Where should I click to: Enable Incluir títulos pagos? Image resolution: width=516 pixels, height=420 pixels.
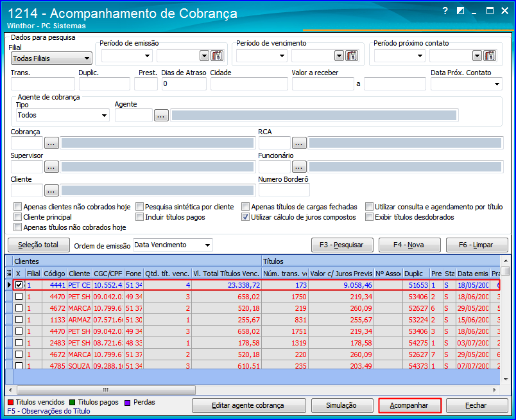click(x=139, y=217)
